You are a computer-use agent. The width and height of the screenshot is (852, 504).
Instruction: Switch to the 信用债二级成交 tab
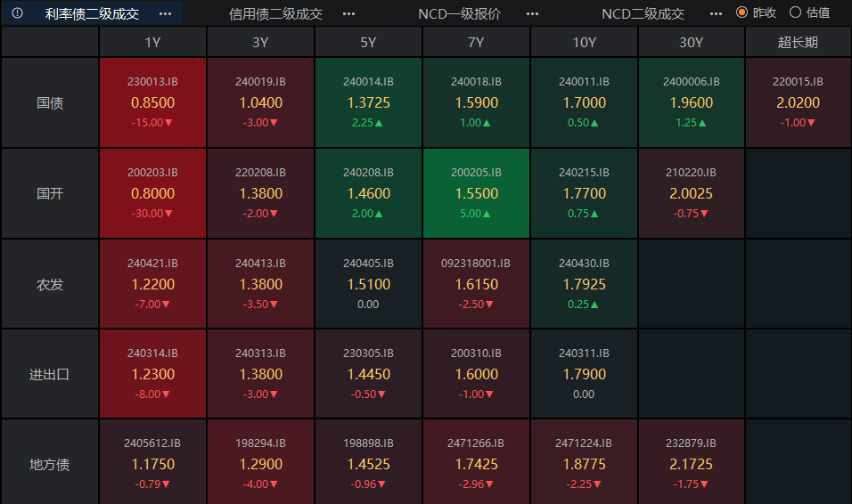(x=275, y=13)
